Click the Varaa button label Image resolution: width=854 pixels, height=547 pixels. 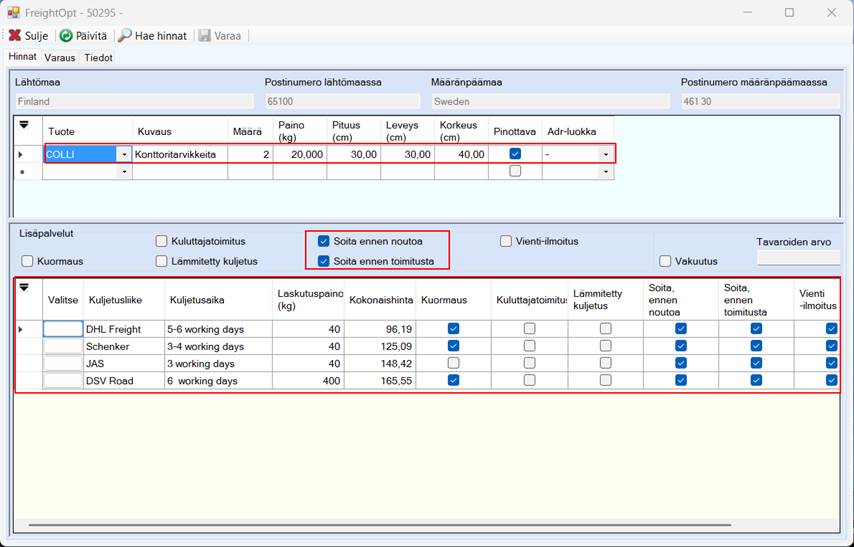click(228, 36)
